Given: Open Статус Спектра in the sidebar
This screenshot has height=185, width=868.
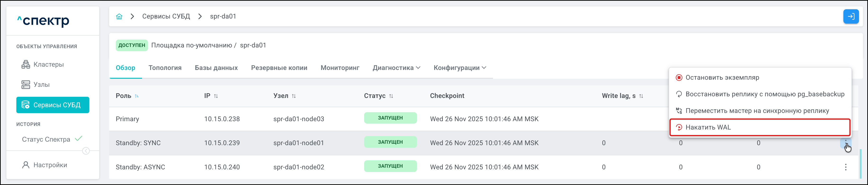Looking at the screenshot, I should (46, 139).
